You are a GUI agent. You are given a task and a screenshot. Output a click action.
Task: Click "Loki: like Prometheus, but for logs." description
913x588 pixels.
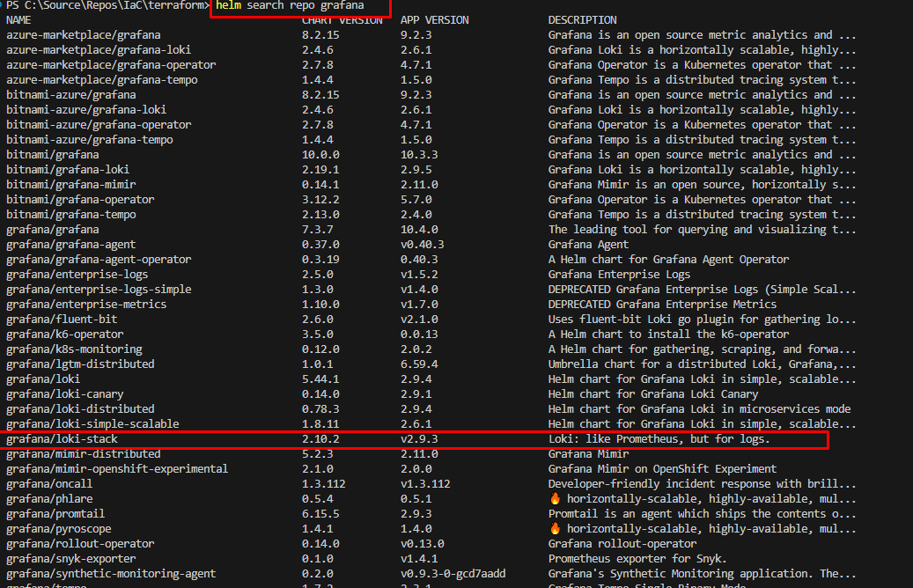pyautogui.click(x=659, y=439)
